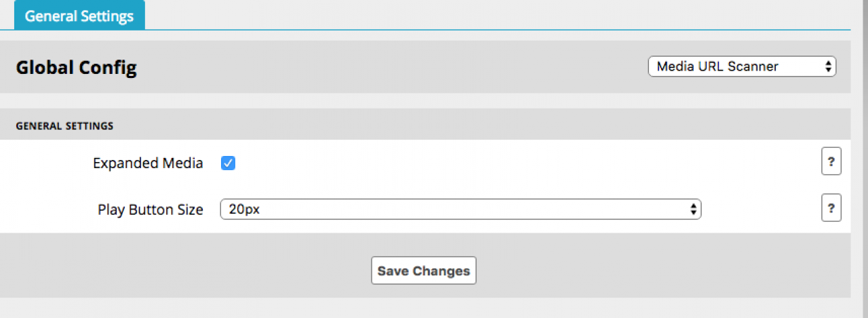Open the Media URL Scanner dropdown

[x=742, y=66]
